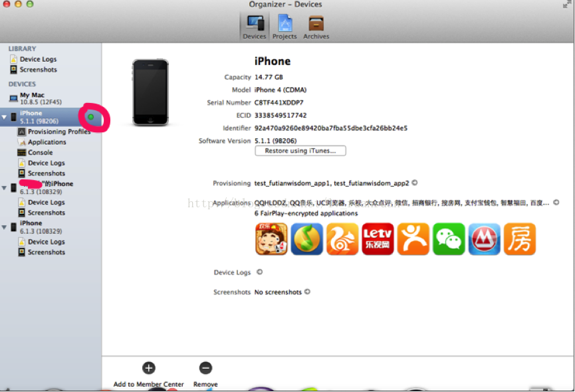This screenshot has height=392, width=575.
Task: Click the iPhone device image
Action: [x=150, y=92]
